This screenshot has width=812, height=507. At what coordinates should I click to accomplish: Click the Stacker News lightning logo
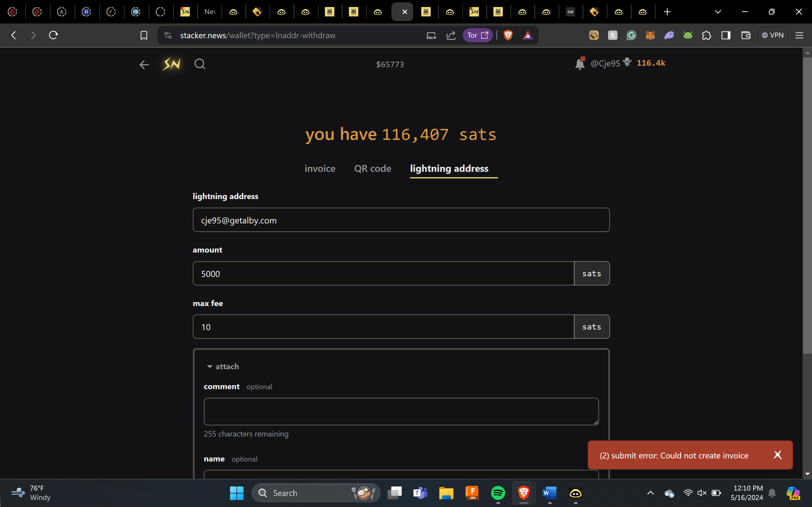click(x=172, y=64)
